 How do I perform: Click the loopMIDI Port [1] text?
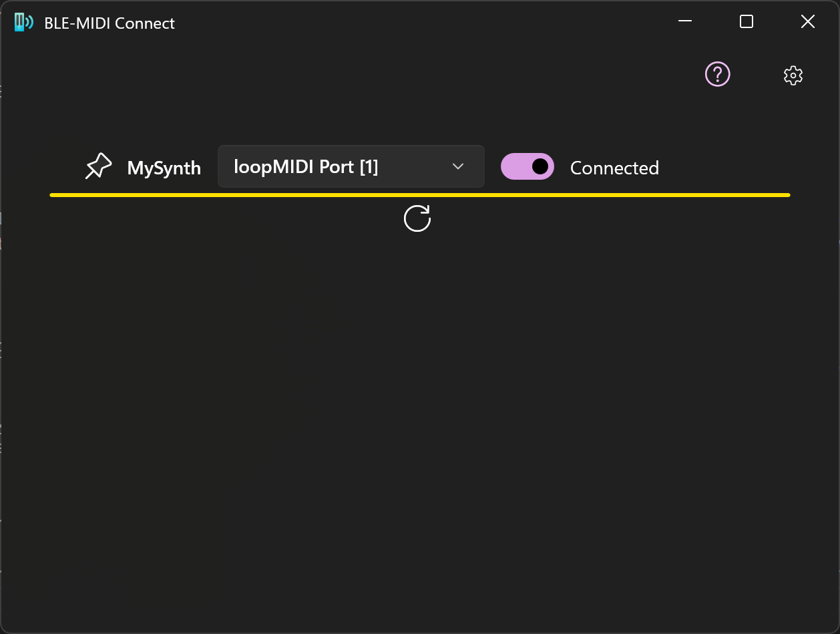point(306,167)
